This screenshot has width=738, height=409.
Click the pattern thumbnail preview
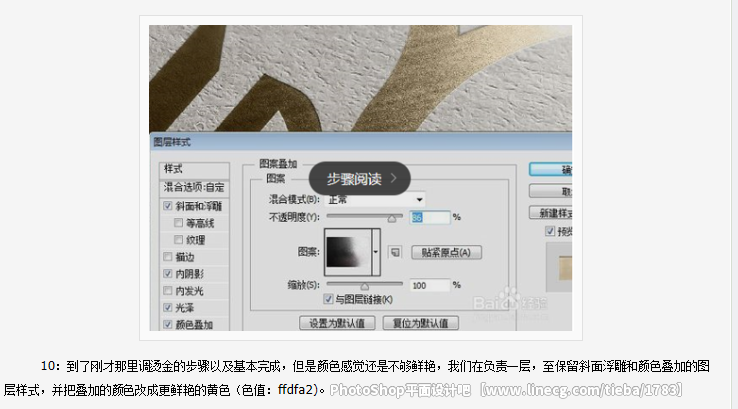coord(348,252)
